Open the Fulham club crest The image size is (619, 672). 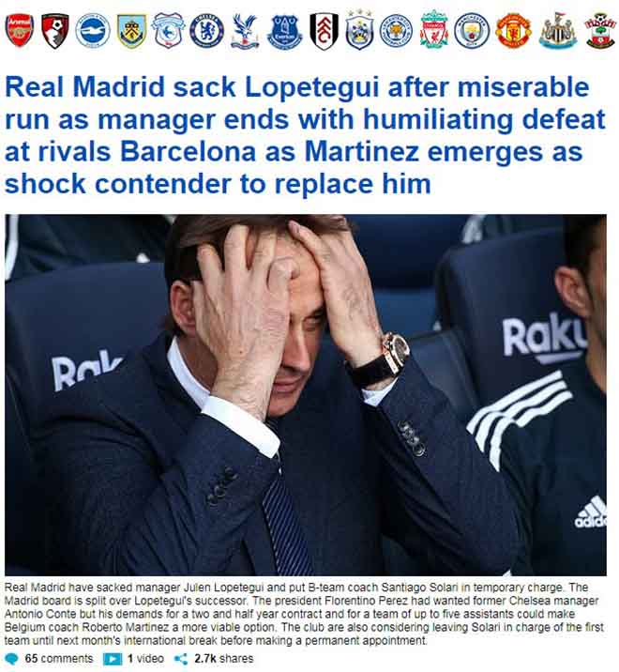(325, 31)
